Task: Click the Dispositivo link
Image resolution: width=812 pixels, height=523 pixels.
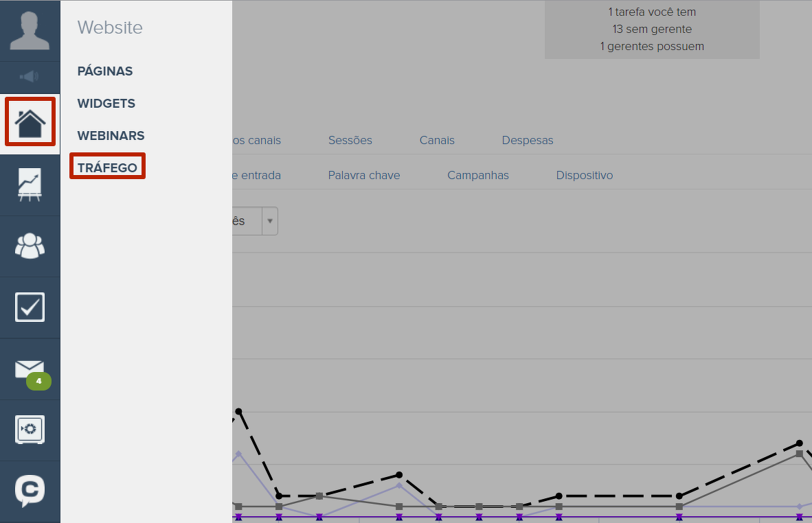Action: click(585, 175)
